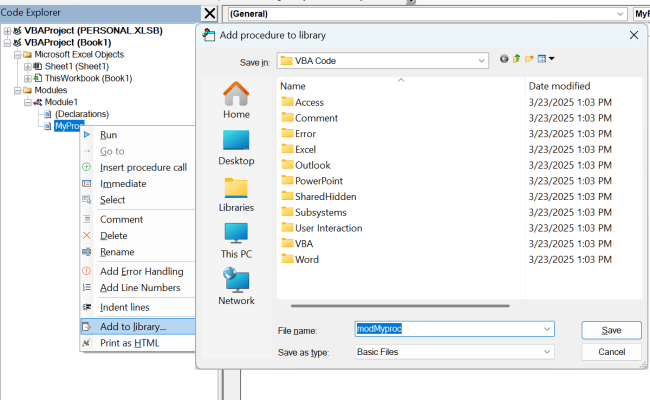The height and width of the screenshot is (400, 650).
Task: Open the Desktop place in sidebar
Action: [x=236, y=148]
